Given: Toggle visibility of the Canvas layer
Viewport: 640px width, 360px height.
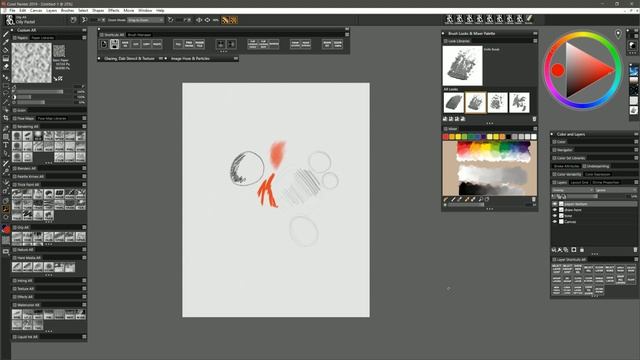Looking at the screenshot, I should 555,222.
